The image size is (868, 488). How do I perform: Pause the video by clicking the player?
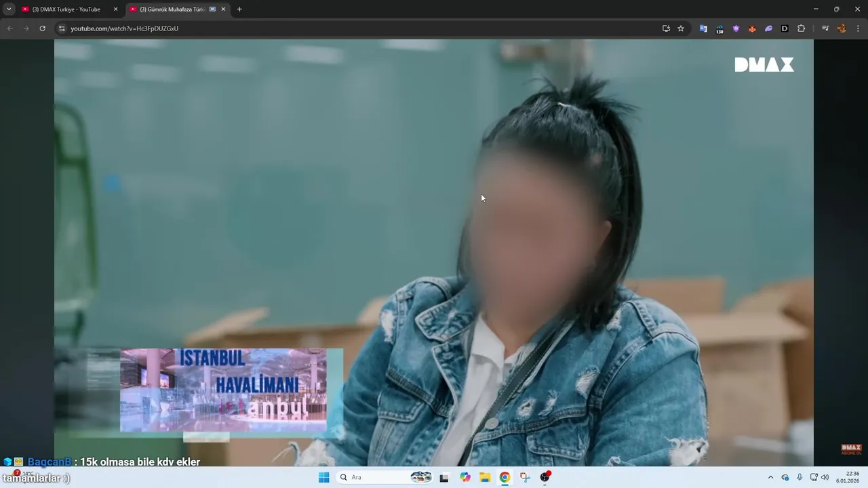point(434,252)
